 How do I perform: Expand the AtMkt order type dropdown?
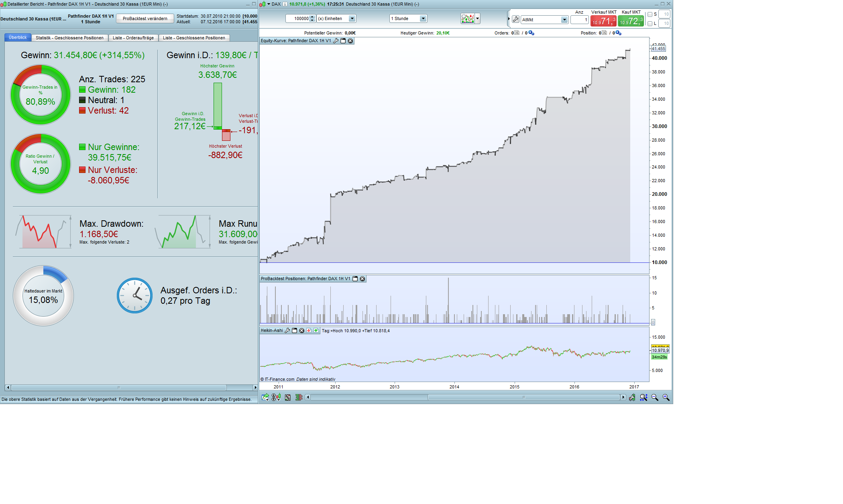click(564, 20)
